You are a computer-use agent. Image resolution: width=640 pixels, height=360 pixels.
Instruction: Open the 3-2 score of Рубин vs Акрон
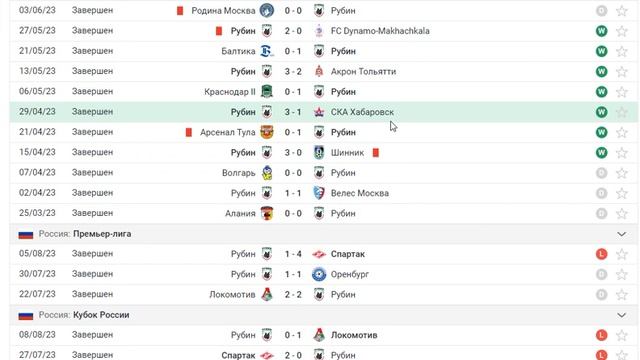[293, 71]
